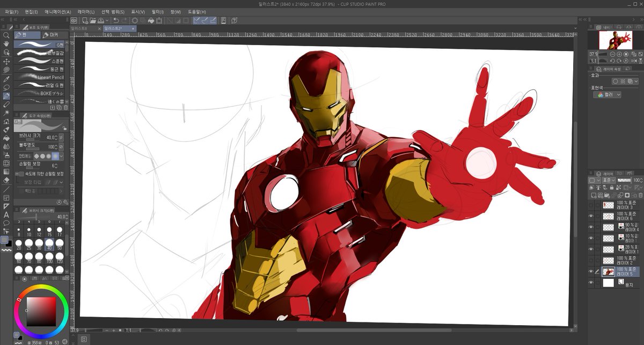
Task: Toggle visibility of 28% layer 레이어 1
Action: (591, 249)
